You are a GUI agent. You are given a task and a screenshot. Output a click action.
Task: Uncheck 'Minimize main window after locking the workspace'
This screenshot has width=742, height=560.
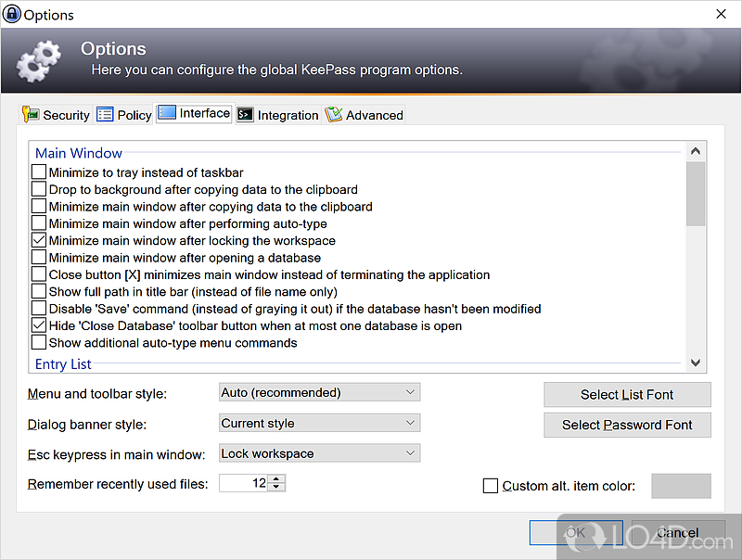click(x=39, y=241)
